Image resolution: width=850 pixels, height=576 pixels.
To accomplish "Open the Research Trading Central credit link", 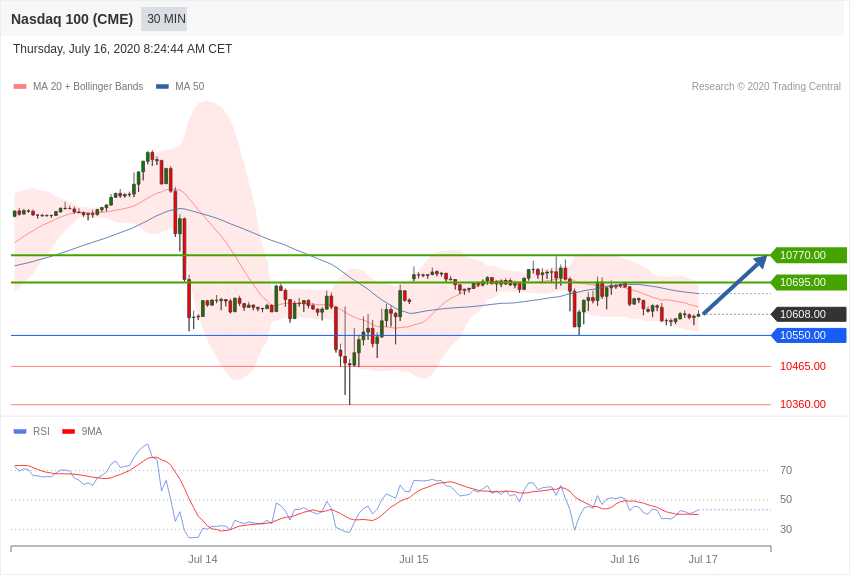I will tap(766, 87).
